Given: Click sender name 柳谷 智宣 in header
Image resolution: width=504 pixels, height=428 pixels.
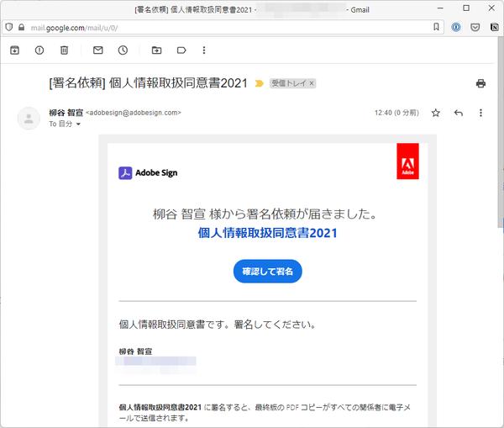Looking at the screenshot, I should (x=66, y=113).
